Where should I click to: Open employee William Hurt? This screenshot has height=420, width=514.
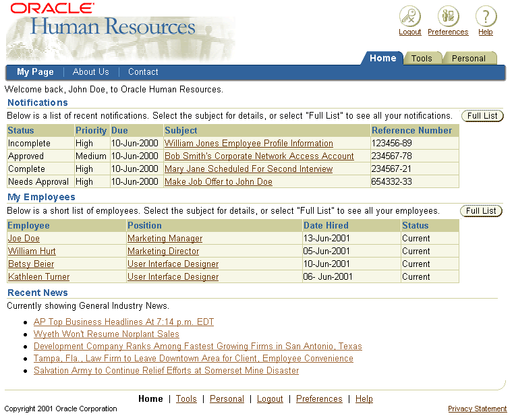(x=32, y=251)
